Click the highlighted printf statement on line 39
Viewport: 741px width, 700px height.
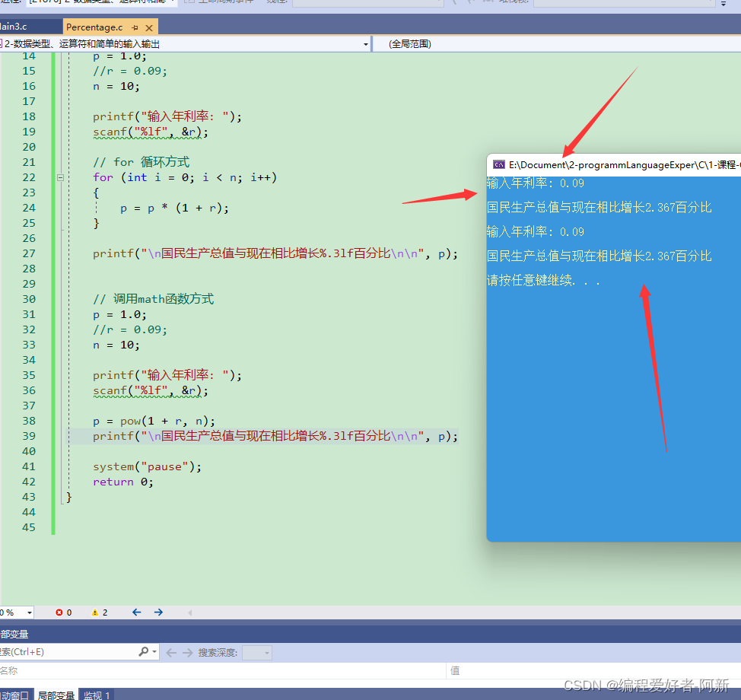coord(275,436)
